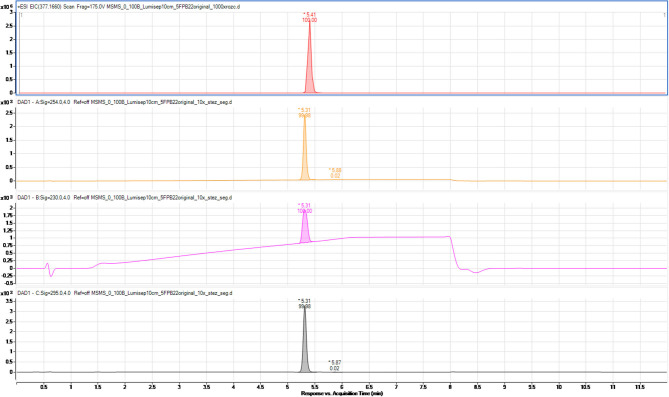The image size is (669, 397).
Task: Select the orange 5.88 minor peak label
Action: point(335,173)
